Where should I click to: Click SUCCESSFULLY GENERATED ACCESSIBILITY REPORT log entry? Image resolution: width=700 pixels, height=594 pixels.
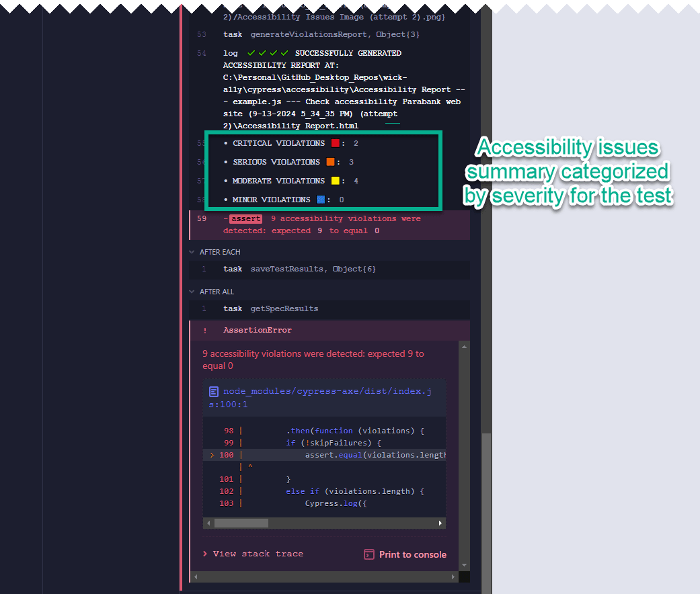[330, 89]
